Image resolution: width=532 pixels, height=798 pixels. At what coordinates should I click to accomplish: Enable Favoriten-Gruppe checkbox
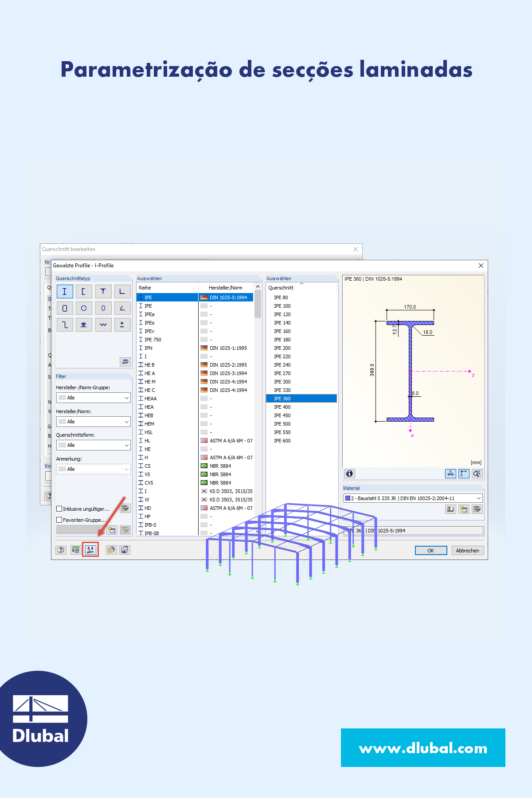[59, 520]
